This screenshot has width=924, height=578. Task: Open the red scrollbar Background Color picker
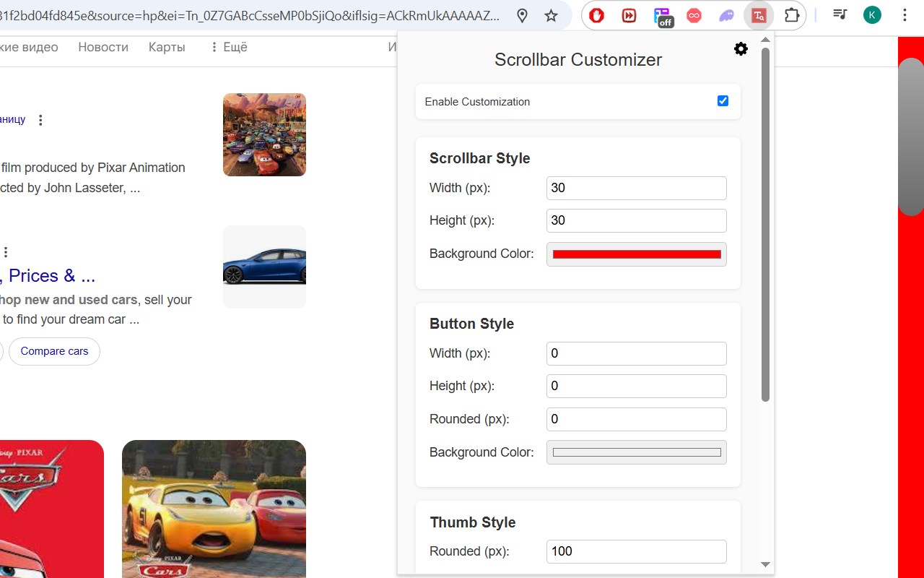pyautogui.click(x=636, y=254)
